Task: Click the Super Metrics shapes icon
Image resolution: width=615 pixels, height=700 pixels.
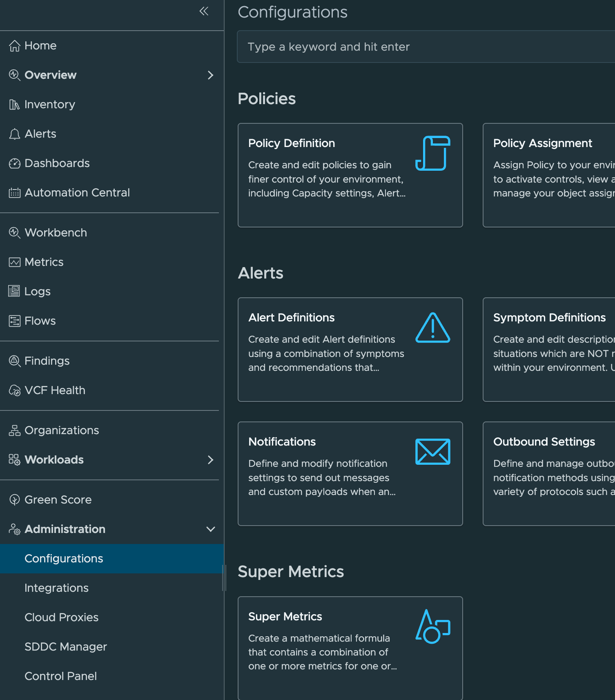Action: [x=433, y=626]
